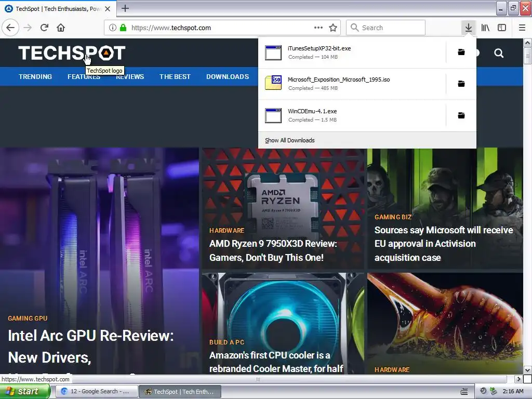Click in the Firefox Search box
The width and height of the screenshot is (532, 399).
click(x=386, y=28)
